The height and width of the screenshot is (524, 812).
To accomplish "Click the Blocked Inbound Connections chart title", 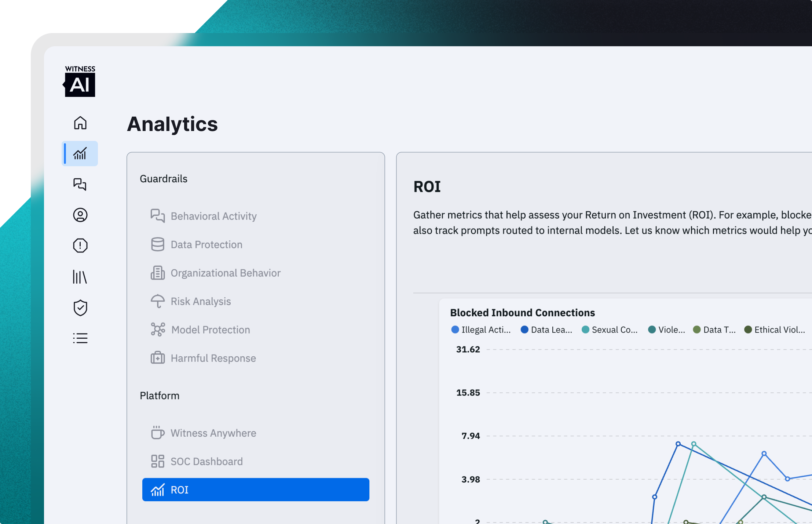I will point(522,313).
